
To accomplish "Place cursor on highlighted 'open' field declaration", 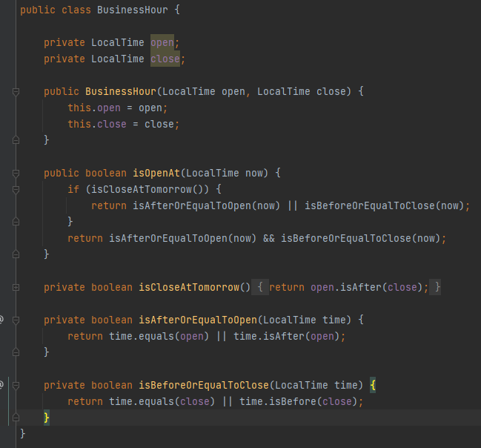I will click(x=162, y=42).
